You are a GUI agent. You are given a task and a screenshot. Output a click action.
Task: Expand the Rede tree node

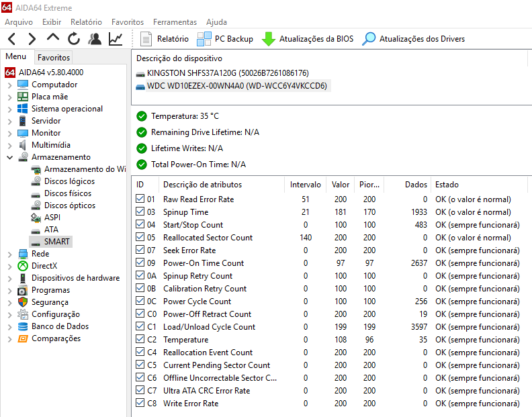10,254
